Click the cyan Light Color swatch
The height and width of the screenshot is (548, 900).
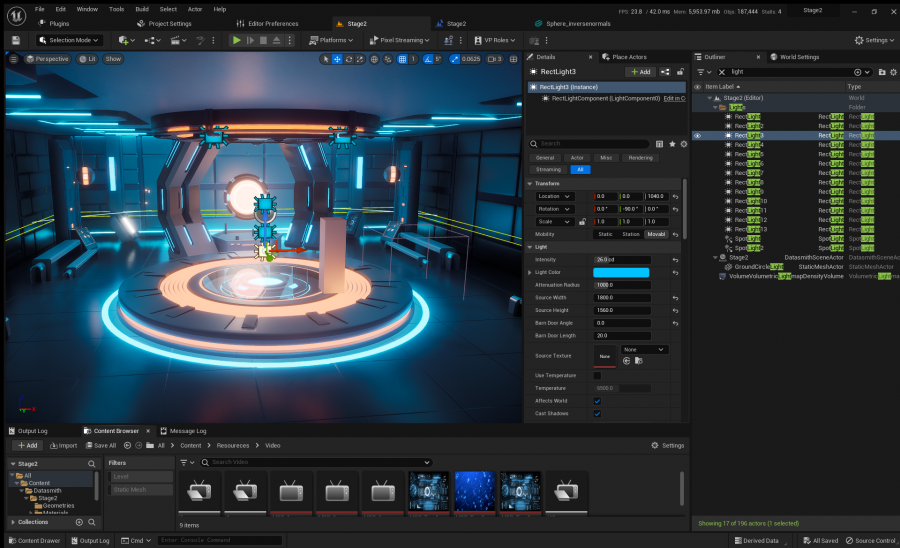pyautogui.click(x=621, y=273)
